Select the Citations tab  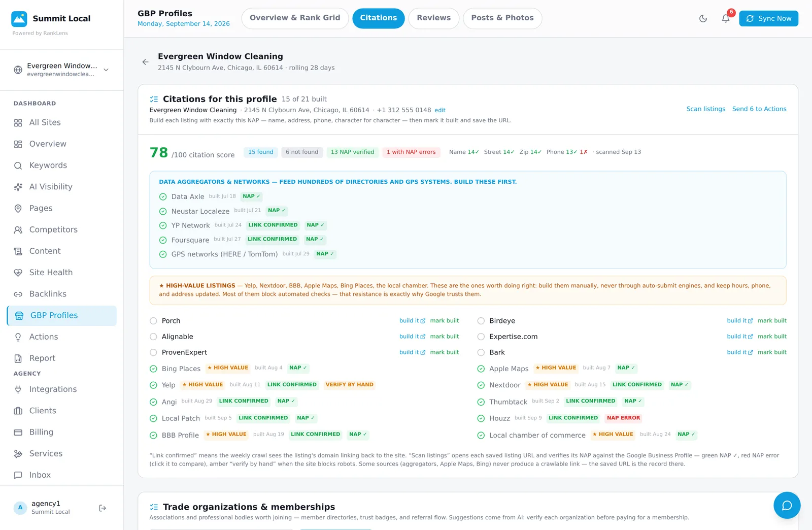[x=379, y=18]
